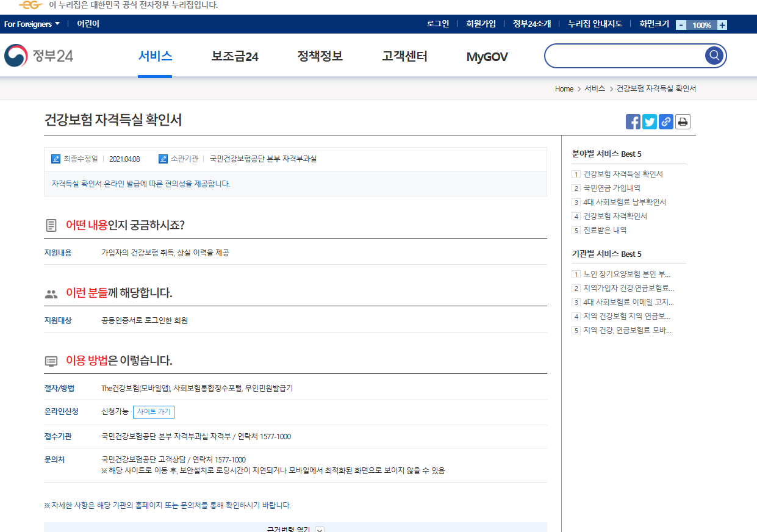Print the page using the printer icon
The image size is (757, 532).
(682, 121)
